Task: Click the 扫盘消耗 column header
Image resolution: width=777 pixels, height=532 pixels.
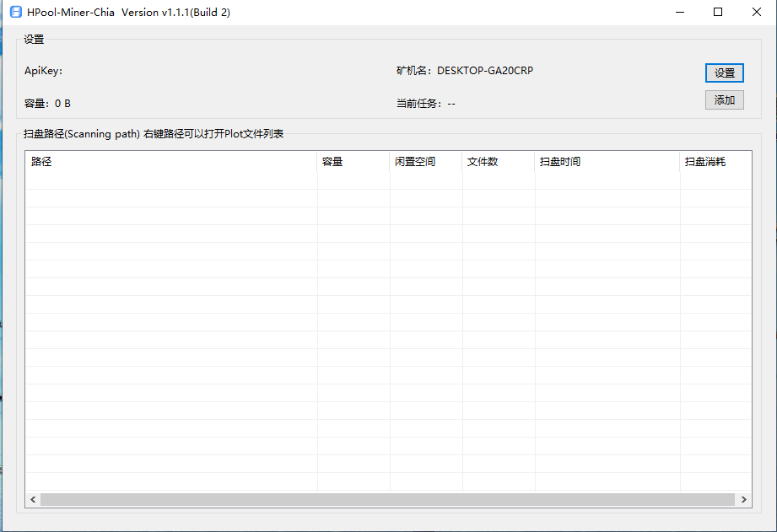Action: (x=715, y=162)
